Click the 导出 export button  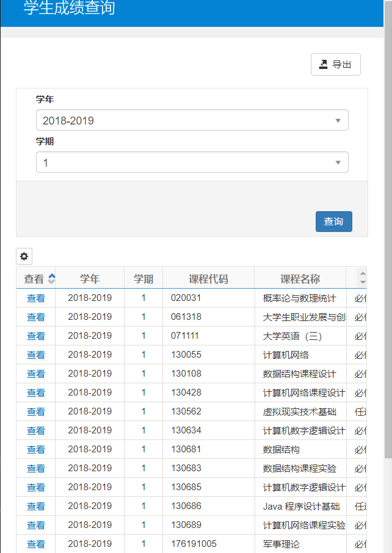point(336,65)
